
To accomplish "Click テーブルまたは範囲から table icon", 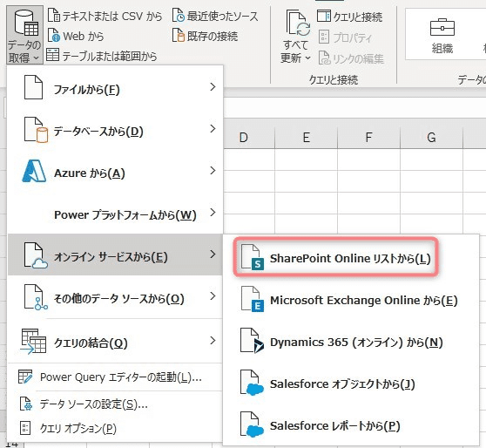I will [52, 55].
